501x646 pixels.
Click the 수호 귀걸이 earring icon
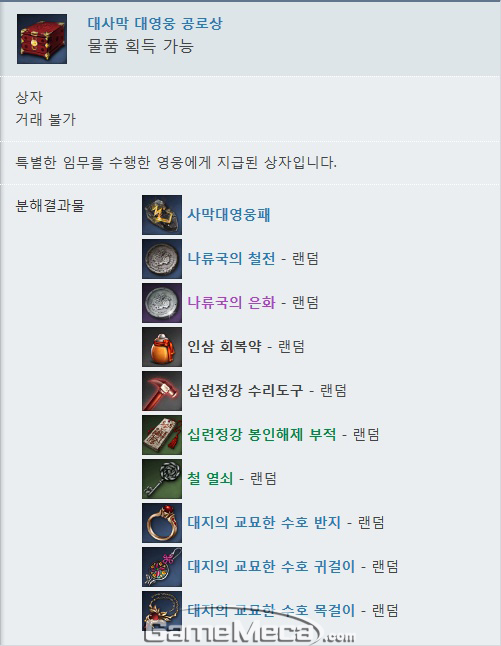[162, 567]
